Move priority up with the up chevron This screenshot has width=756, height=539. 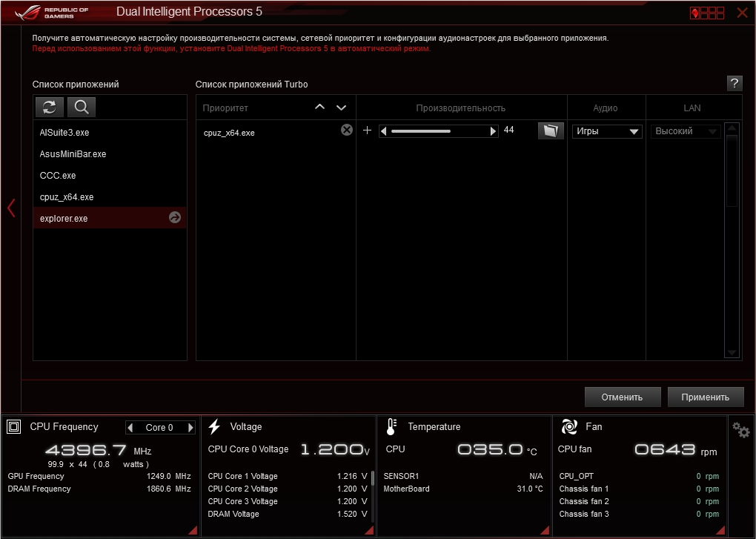pos(319,107)
